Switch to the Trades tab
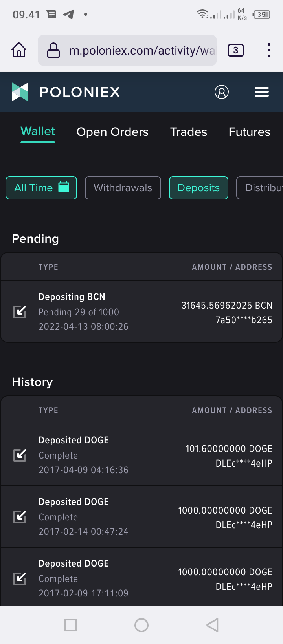 click(x=189, y=132)
